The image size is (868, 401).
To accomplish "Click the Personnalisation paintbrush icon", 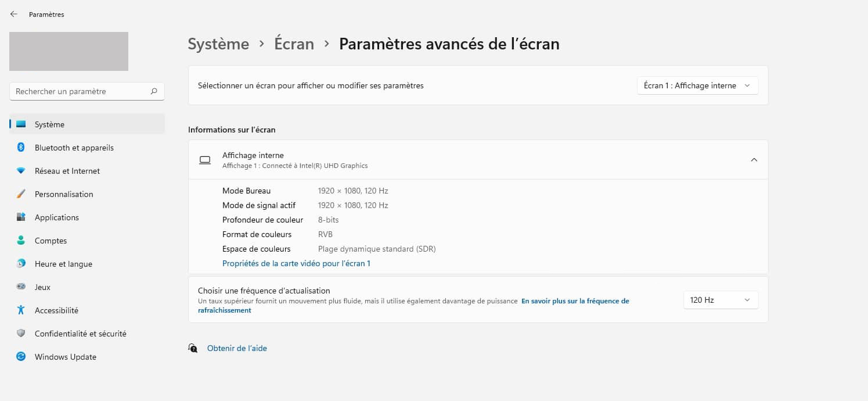I will [x=21, y=194].
